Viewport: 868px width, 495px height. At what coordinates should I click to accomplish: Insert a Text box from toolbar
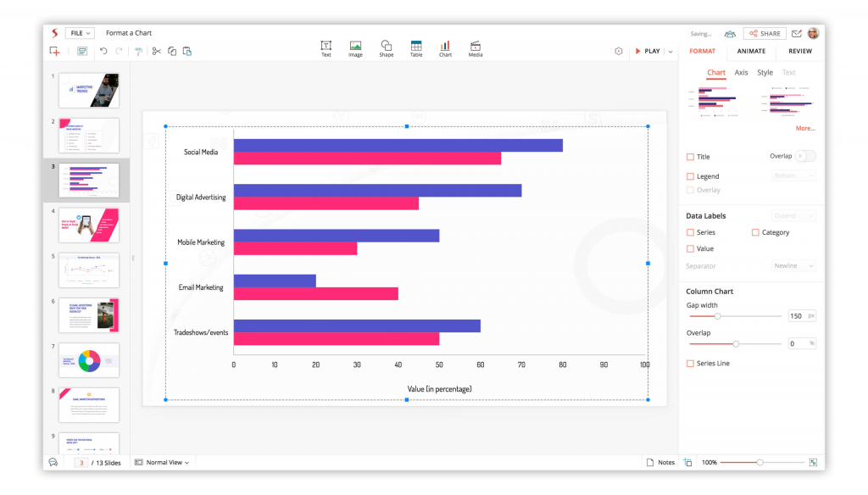coord(325,47)
